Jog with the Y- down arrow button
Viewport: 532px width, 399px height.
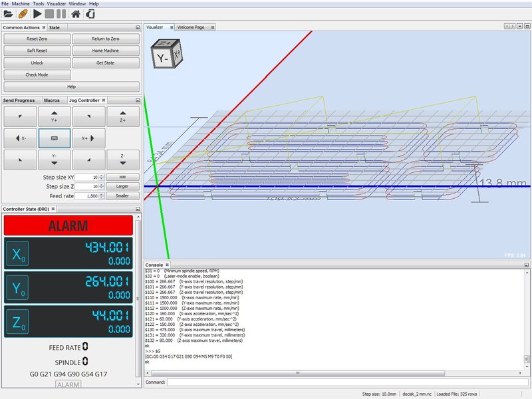pos(55,160)
